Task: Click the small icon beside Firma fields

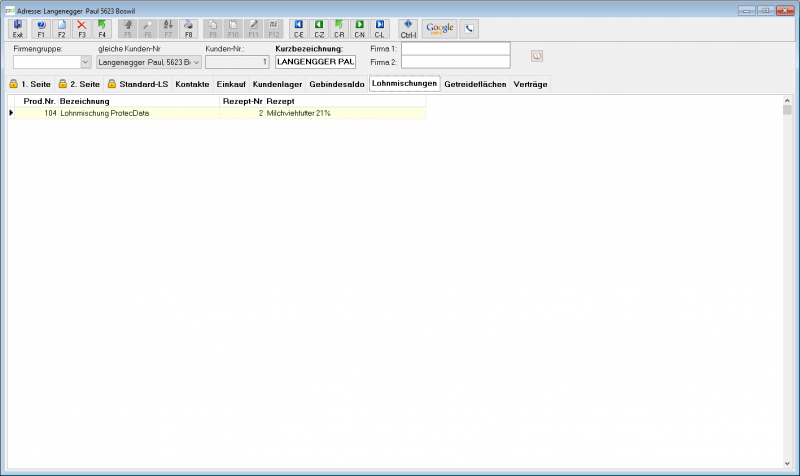Action: pos(537,56)
